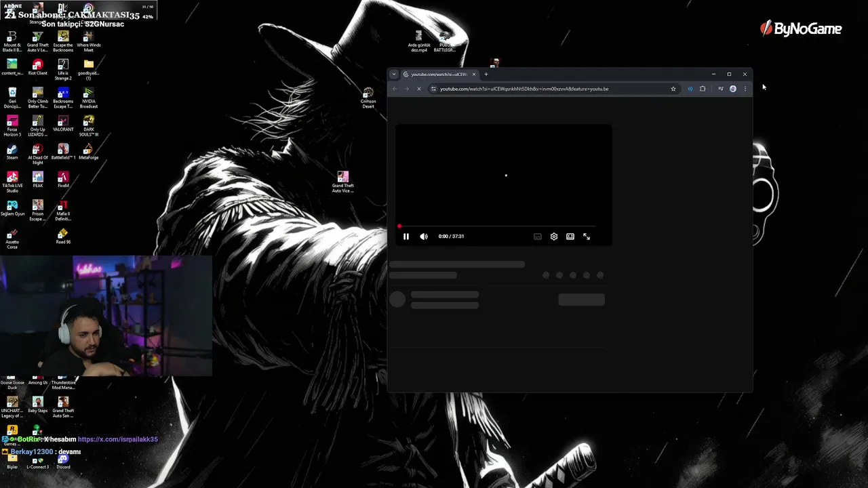
Task: Open Crimson Desert desktop shortcut
Action: pyautogui.click(x=368, y=98)
